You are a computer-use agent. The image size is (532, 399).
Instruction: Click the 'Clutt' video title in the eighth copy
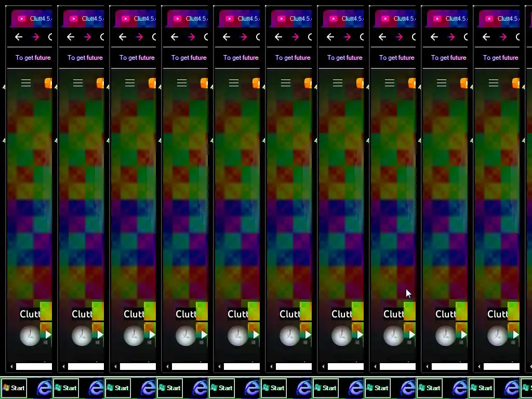point(393,314)
